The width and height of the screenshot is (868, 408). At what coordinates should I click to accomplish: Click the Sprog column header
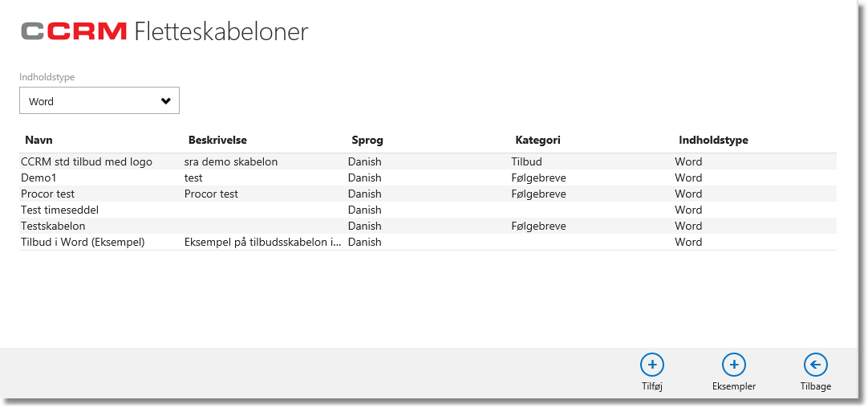[x=367, y=141]
